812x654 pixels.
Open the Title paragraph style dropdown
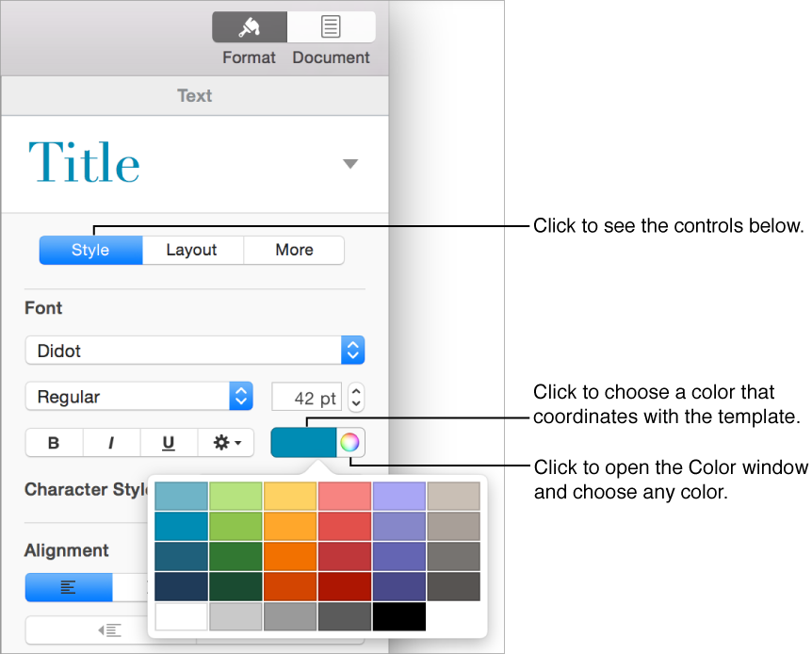(349, 162)
